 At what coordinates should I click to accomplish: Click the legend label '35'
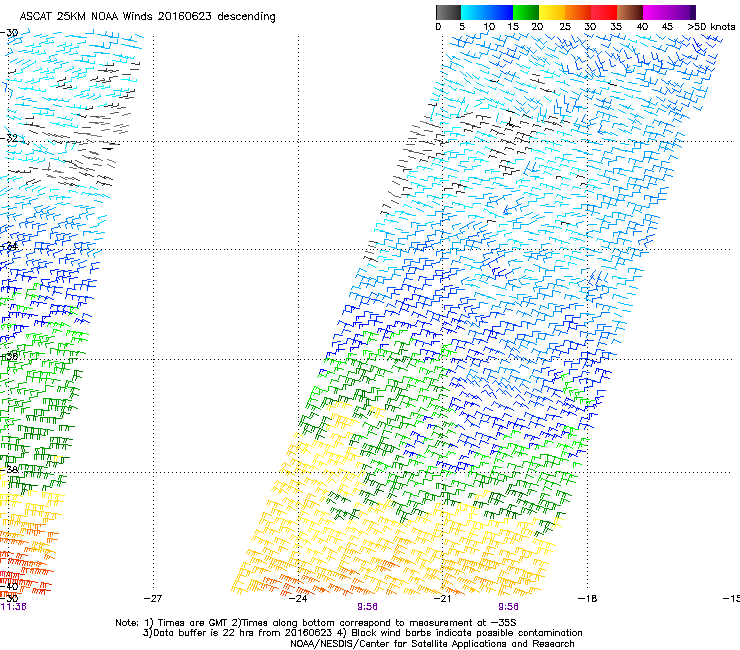click(x=616, y=27)
